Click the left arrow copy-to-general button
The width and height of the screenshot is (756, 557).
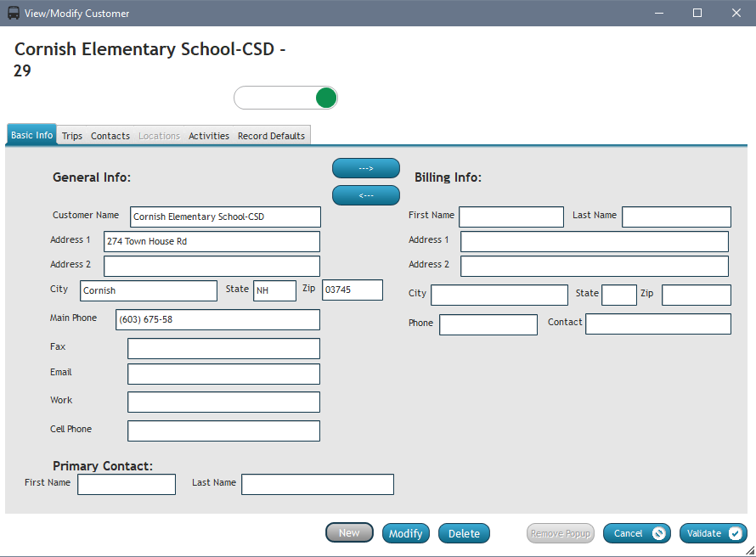tap(365, 195)
